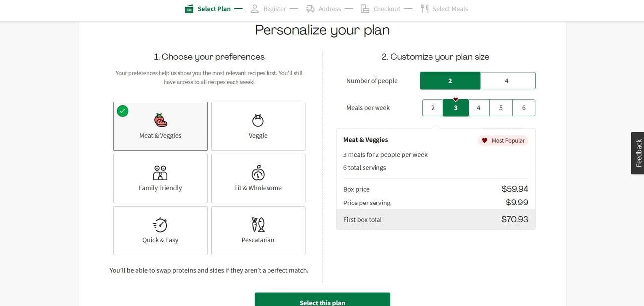Image resolution: width=644 pixels, height=306 pixels.
Task: Click the Select Plan step icon
Action: [x=189, y=9]
